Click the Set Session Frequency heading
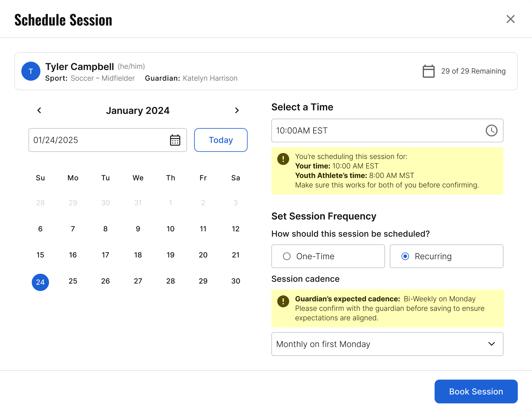 coord(324,216)
